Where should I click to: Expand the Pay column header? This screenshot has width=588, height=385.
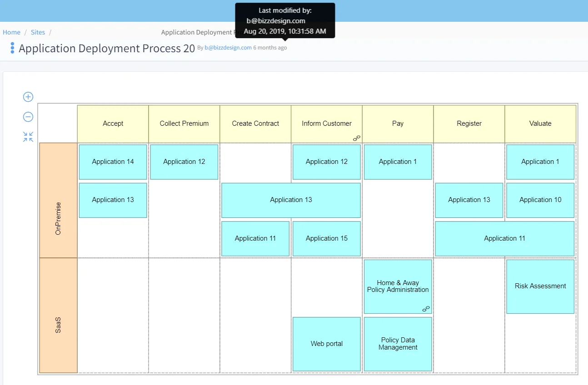point(398,123)
